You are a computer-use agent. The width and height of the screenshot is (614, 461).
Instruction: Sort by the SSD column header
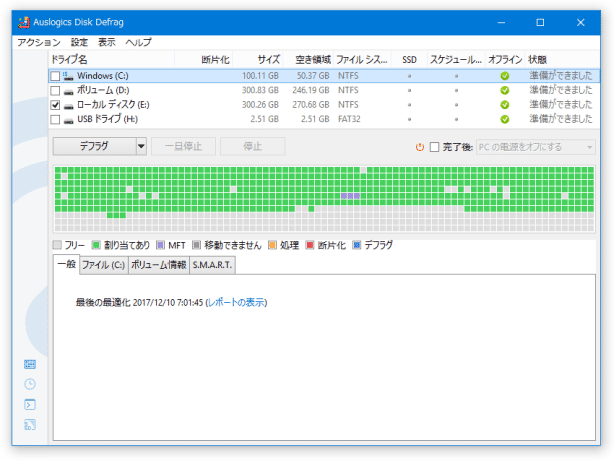(x=410, y=60)
